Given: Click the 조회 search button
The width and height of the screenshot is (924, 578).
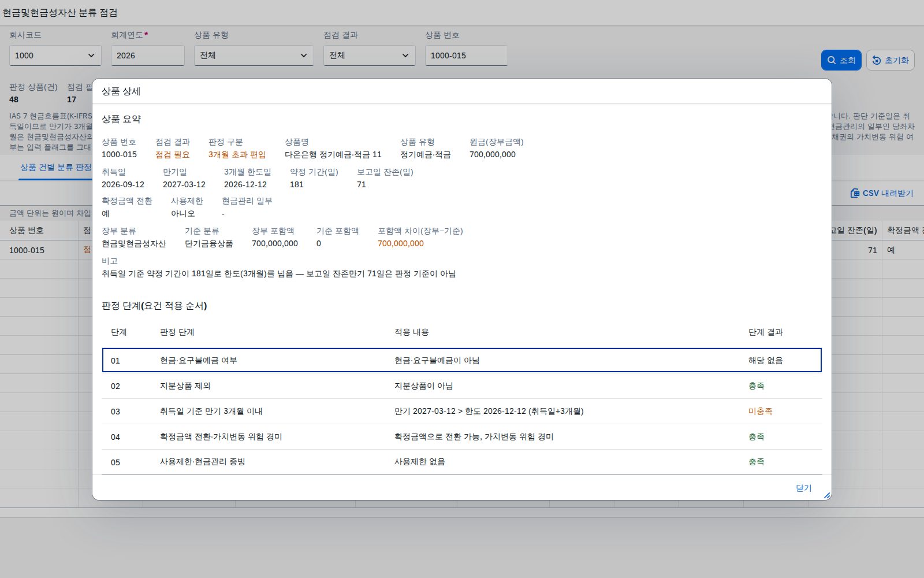Looking at the screenshot, I should (841, 60).
